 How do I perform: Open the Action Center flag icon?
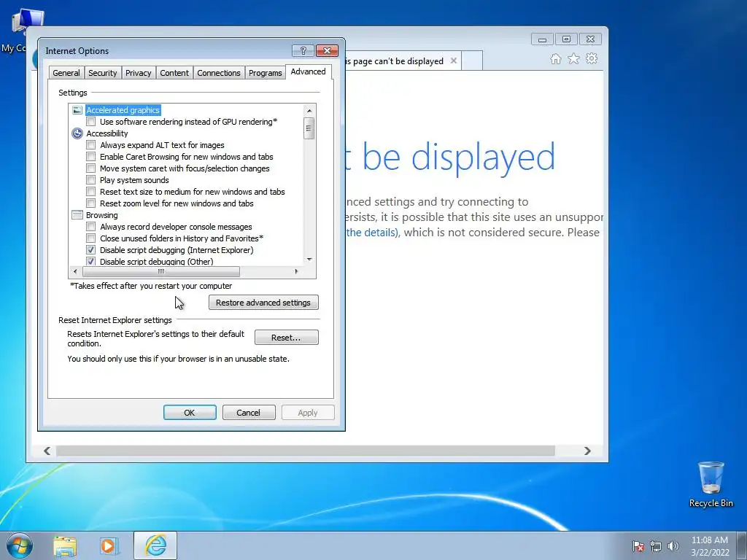coord(638,546)
